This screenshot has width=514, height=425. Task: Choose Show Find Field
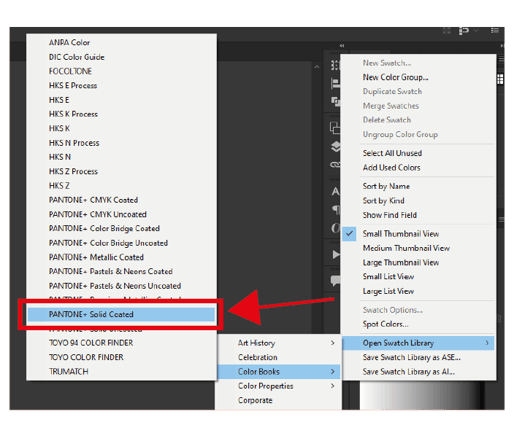coord(390,215)
